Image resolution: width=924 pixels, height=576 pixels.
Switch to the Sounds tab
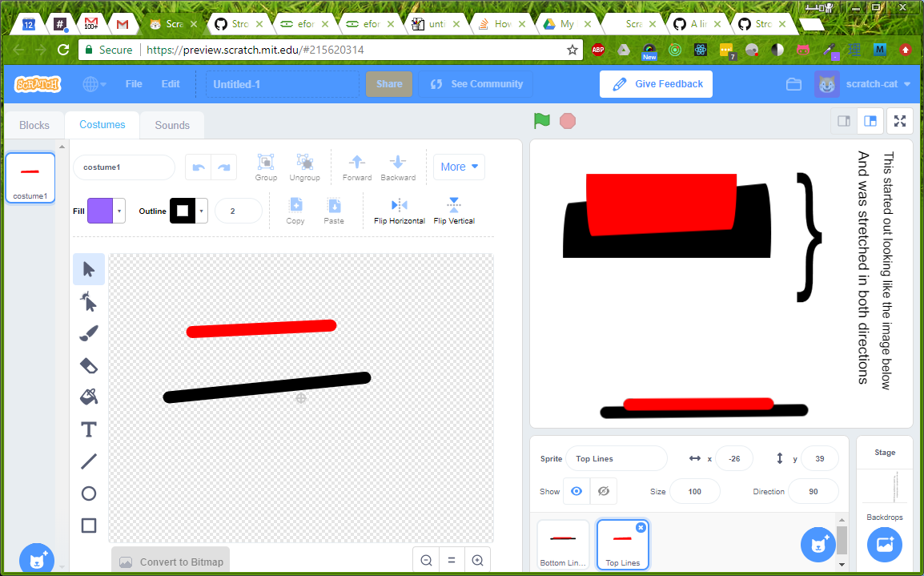(171, 125)
